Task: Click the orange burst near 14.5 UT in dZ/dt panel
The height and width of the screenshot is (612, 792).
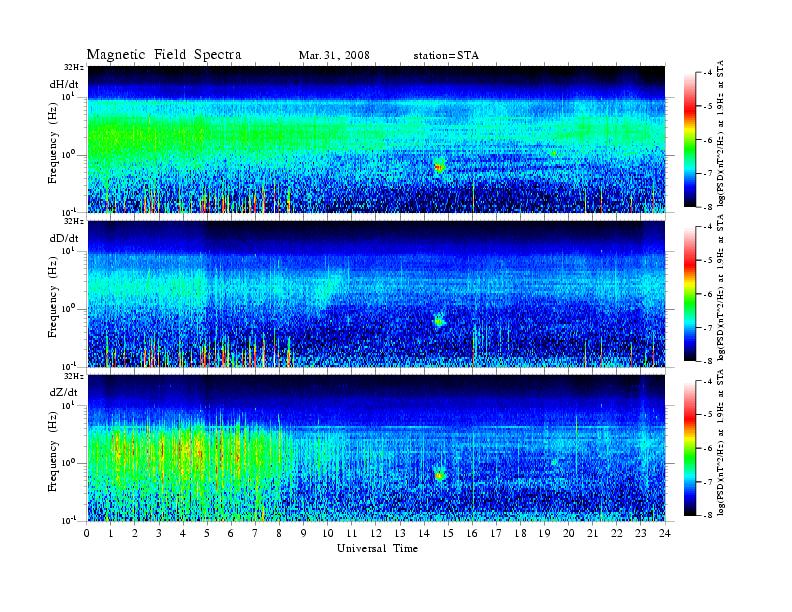Action: (x=439, y=475)
